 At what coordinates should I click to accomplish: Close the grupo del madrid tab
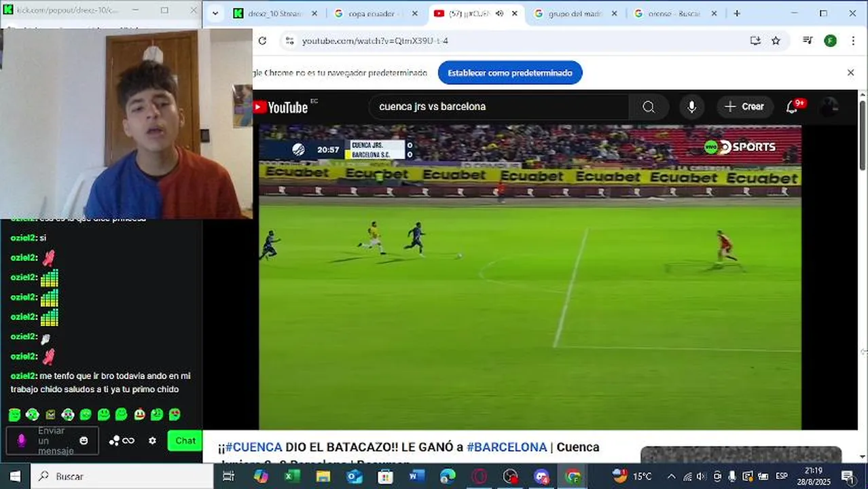tap(614, 13)
